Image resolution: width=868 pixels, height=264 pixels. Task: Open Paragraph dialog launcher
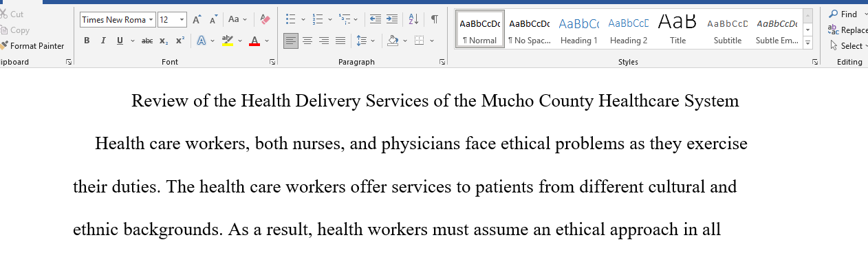pos(442,62)
